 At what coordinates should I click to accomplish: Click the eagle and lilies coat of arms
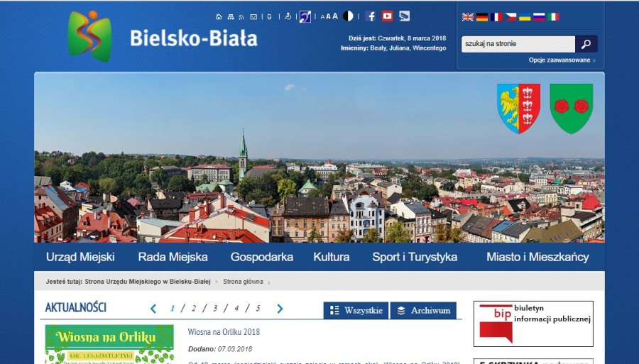(x=518, y=109)
